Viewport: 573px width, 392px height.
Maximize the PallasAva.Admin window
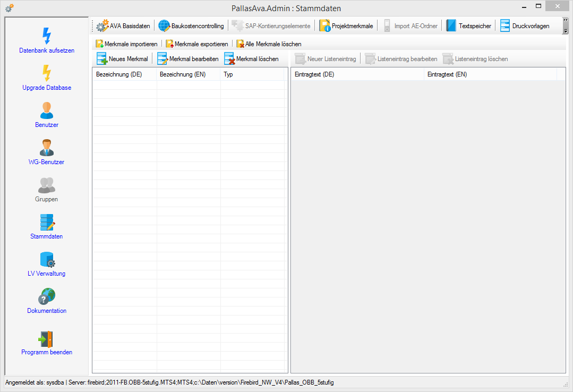click(538, 6)
